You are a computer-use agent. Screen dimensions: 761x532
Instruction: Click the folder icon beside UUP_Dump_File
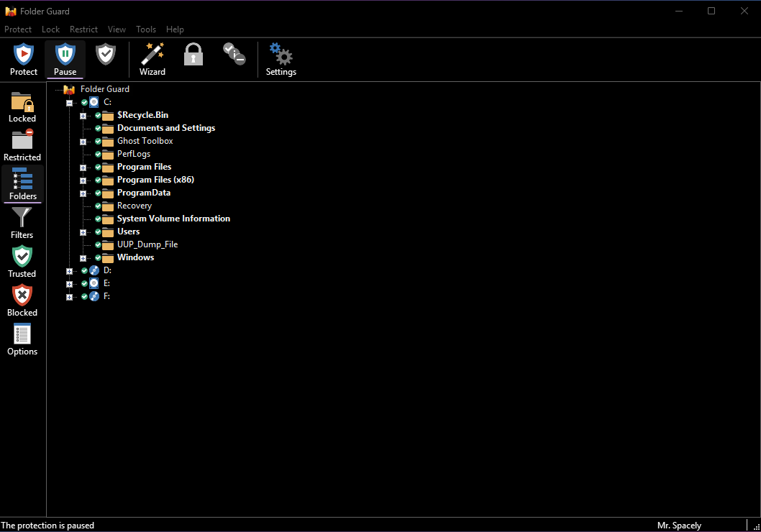[108, 244]
